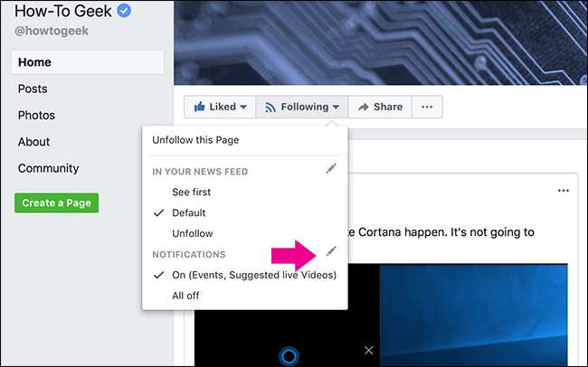Viewport: 588px width, 367px height.
Task: Click the post text mentioning Cortana
Action: click(x=441, y=232)
